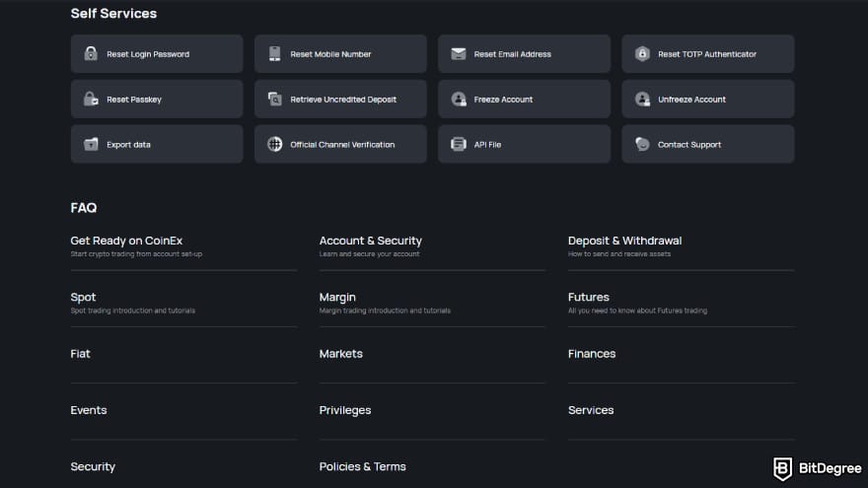View the Services FAQ section
The width and height of the screenshot is (868, 488).
591,410
